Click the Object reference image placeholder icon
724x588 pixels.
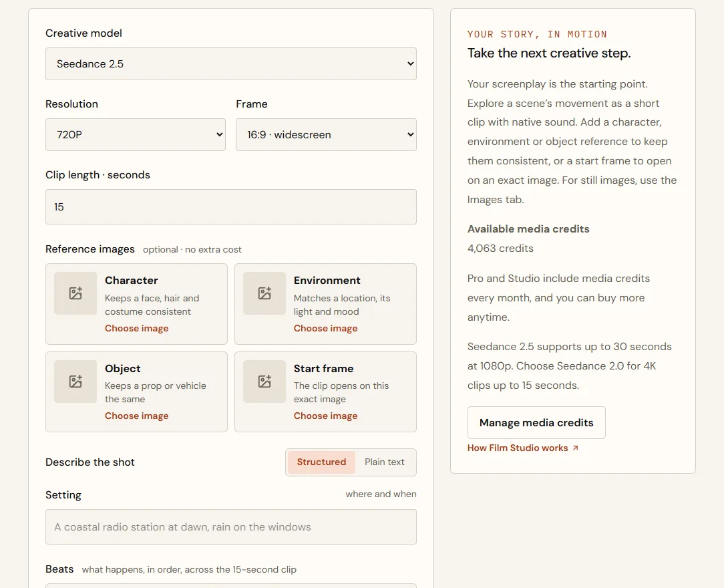pos(75,382)
